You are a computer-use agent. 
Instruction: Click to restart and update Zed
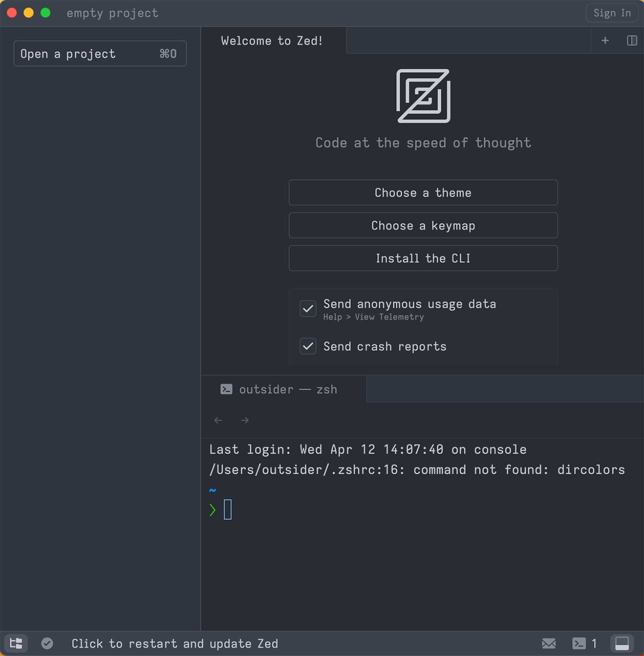[175, 644]
